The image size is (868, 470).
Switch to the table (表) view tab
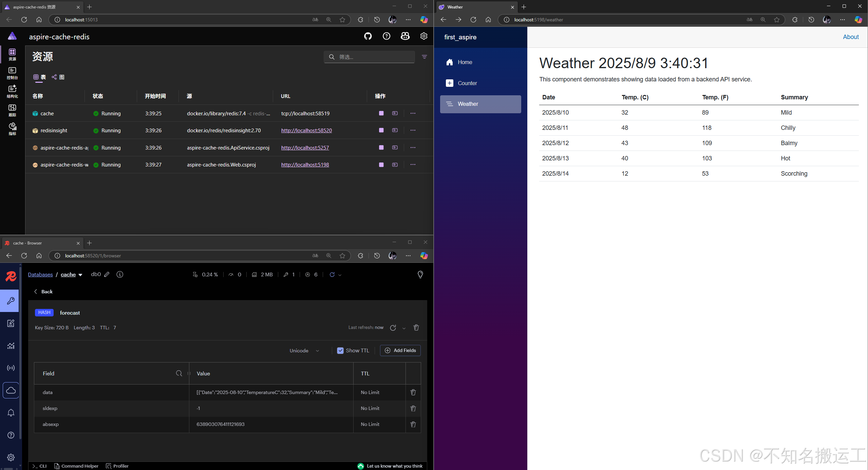click(39, 77)
